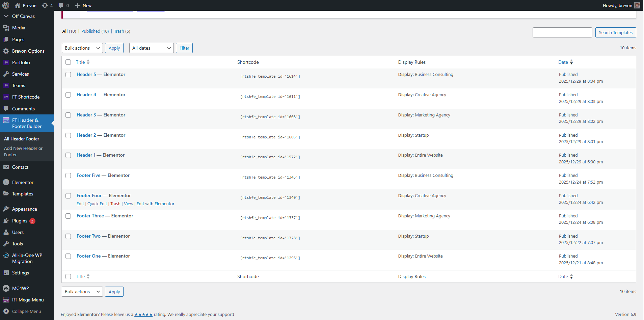The width and height of the screenshot is (644, 320).
Task: Check the Header 5 row checkbox
Action: click(x=68, y=75)
